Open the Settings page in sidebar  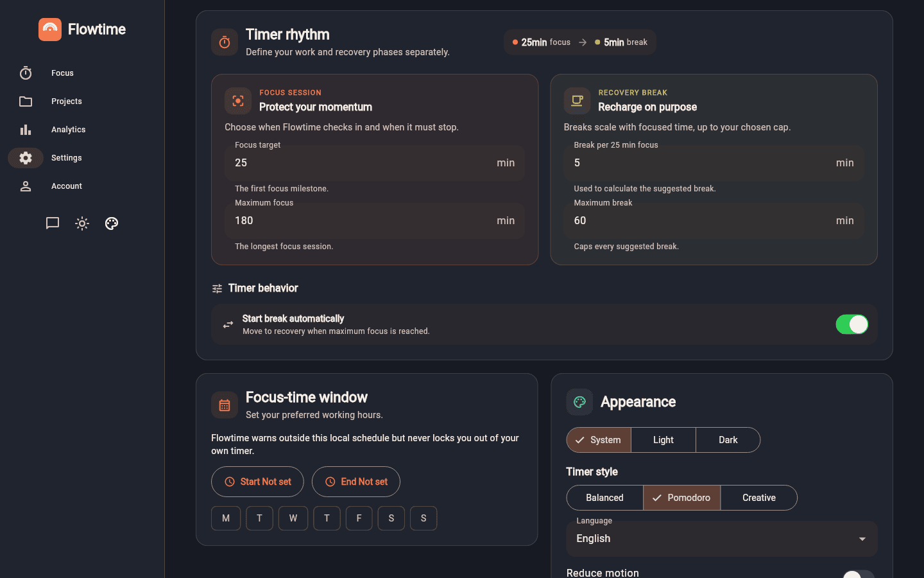click(x=66, y=158)
